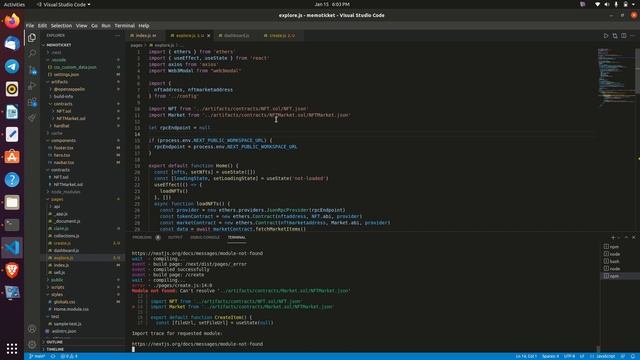Launch Firefox from the dock
Image resolution: width=640 pixels, height=360 pixels.
12,21
